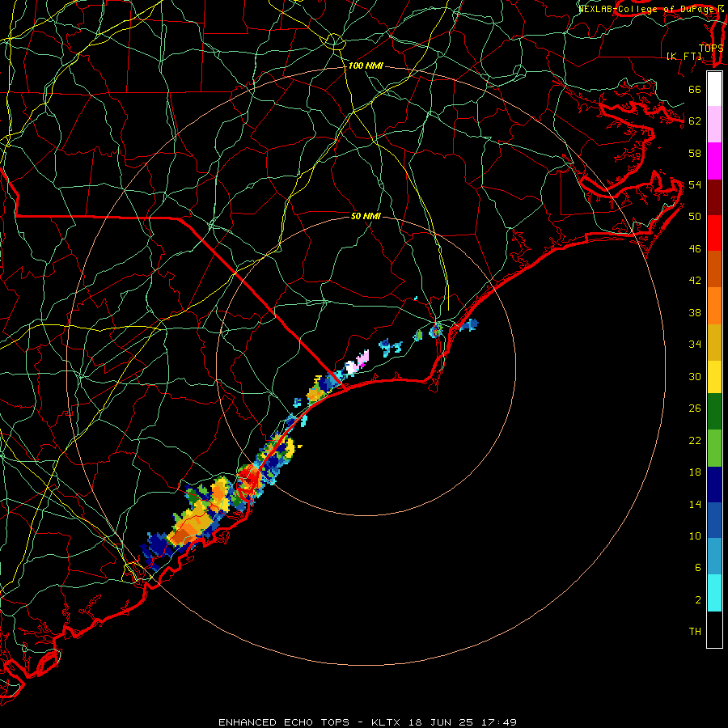Image resolution: width=728 pixels, height=728 pixels.
Task: Click the '100 NMI' range ring label
Action: (366, 66)
